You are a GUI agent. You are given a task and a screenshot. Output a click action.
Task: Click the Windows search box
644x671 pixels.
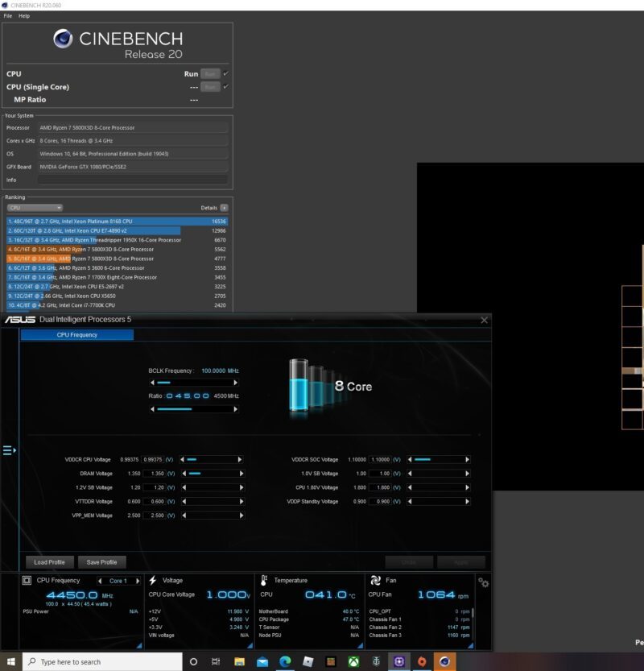click(97, 661)
